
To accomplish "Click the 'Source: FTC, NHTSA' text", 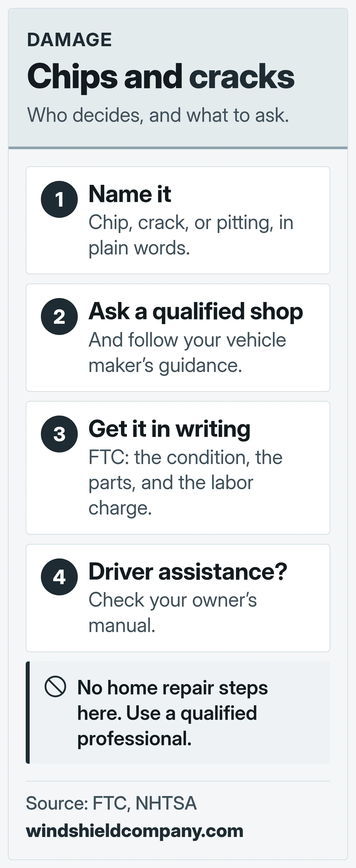I will point(111,803).
